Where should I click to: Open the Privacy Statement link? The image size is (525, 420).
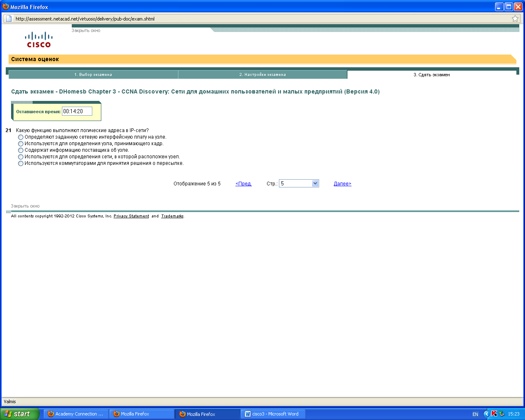[131, 216]
